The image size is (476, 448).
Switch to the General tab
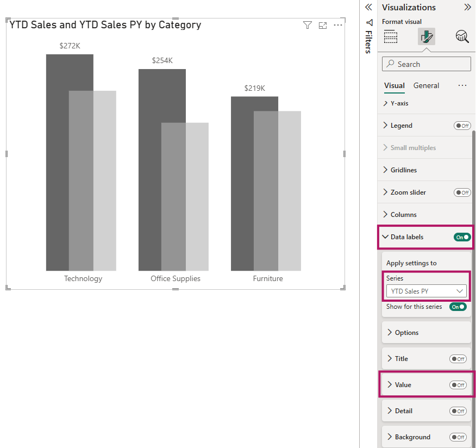[x=426, y=85]
